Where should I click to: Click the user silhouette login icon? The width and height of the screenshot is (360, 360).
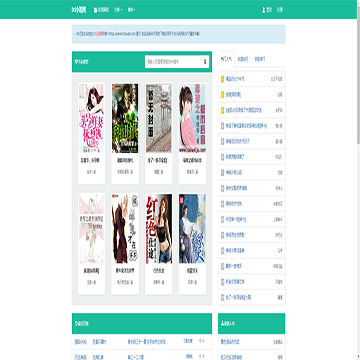[x=263, y=10]
